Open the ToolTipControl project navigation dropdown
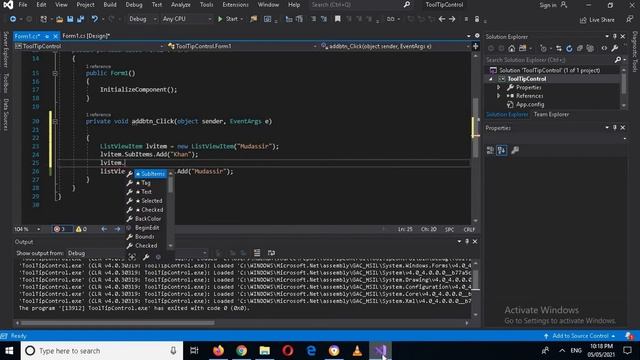Screen dimensions: 640x360 pyautogui.click(x=89, y=47)
